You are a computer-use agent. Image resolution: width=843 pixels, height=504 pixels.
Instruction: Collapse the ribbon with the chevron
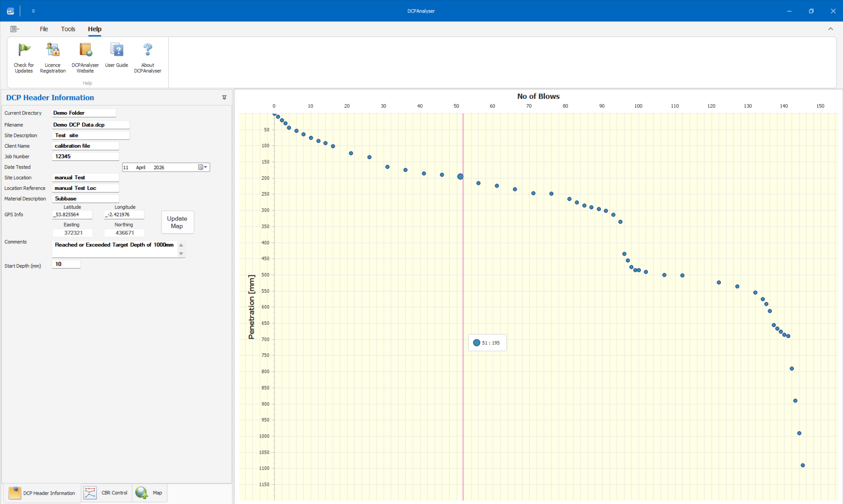[x=830, y=29]
